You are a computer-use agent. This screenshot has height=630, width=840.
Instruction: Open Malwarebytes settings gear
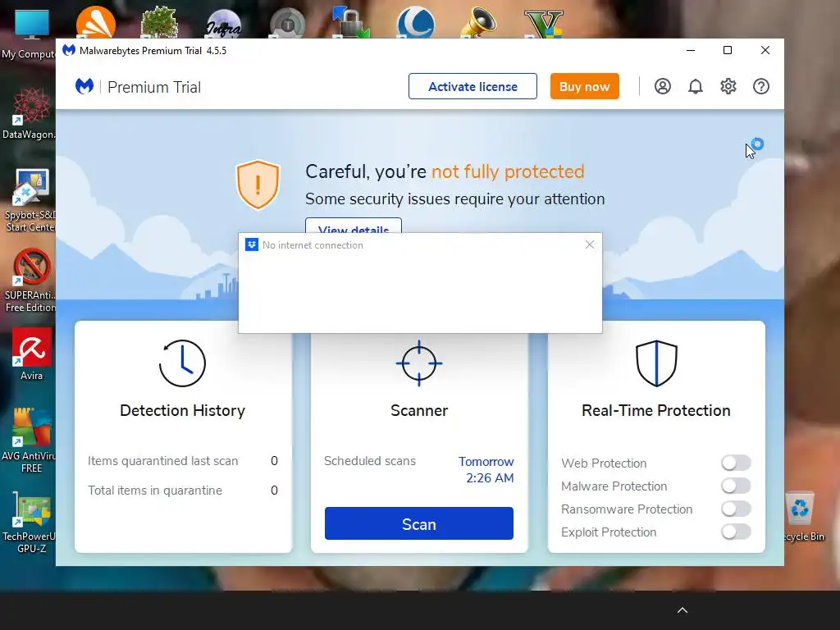[728, 86]
